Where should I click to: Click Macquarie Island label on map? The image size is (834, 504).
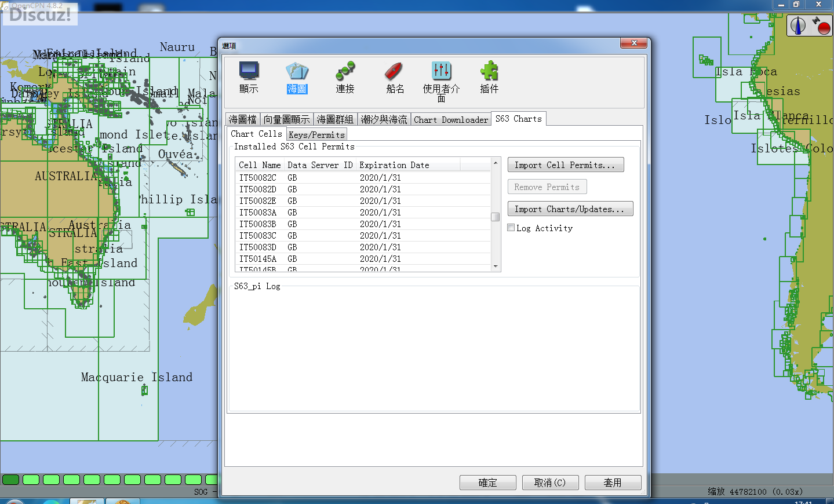tap(137, 377)
